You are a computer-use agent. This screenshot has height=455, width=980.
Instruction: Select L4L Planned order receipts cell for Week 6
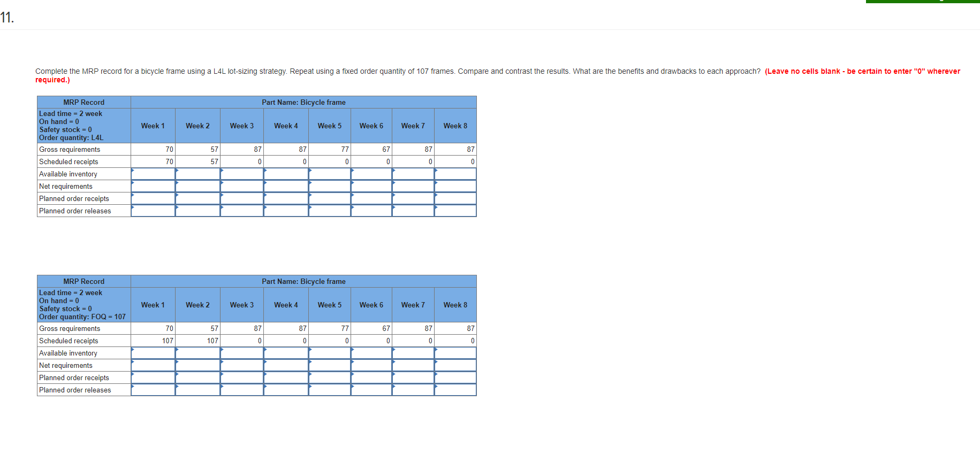click(x=371, y=198)
